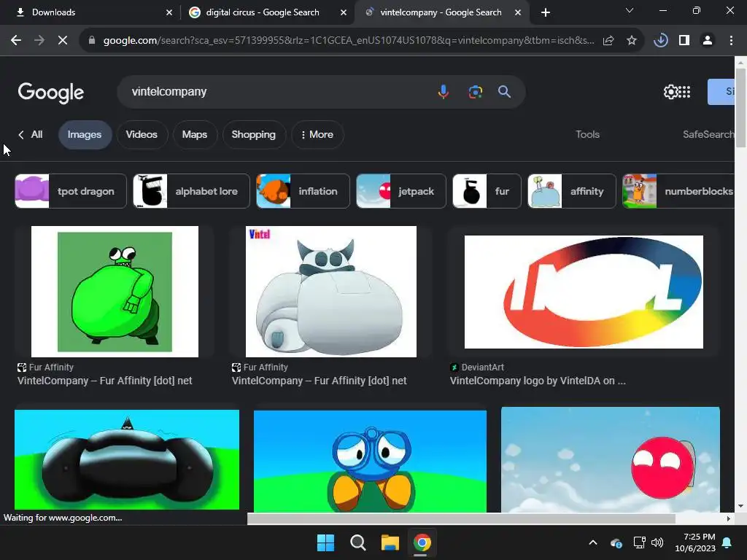Open volume control in tray

coord(657,542)
